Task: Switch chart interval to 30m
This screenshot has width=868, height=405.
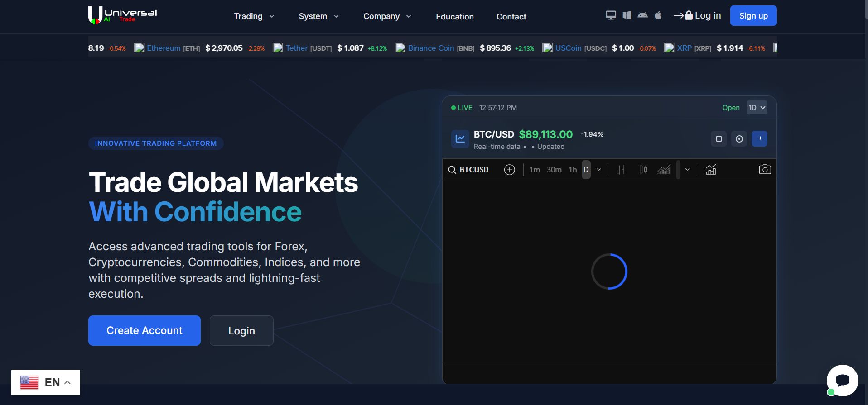Action: (x=554, y=170)
